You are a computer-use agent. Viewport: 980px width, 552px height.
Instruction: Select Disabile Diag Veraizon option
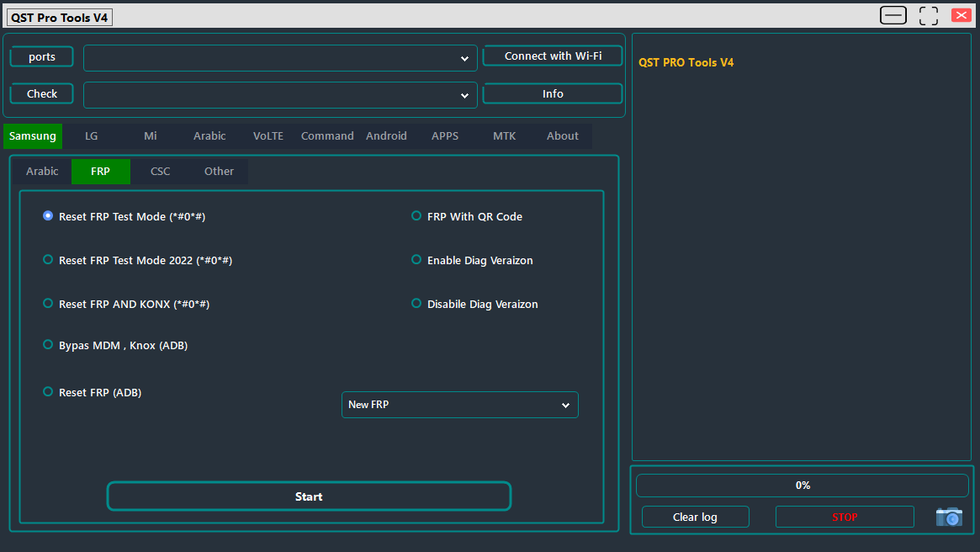point(416,303)
